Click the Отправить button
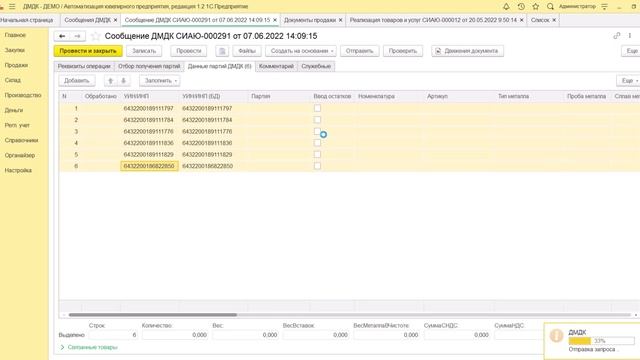The height and width of the screenshot is (360, 640). pyautogui.click(x=360, y=51)
